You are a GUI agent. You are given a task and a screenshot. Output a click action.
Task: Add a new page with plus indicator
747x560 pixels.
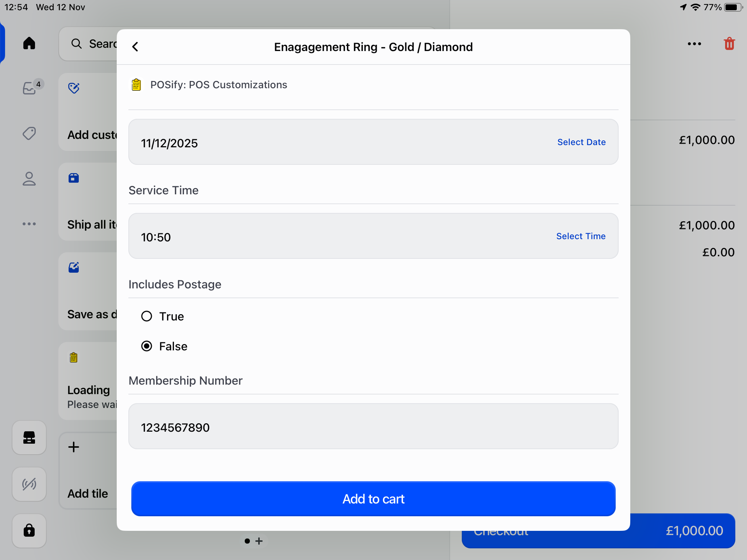pos(259,541)
